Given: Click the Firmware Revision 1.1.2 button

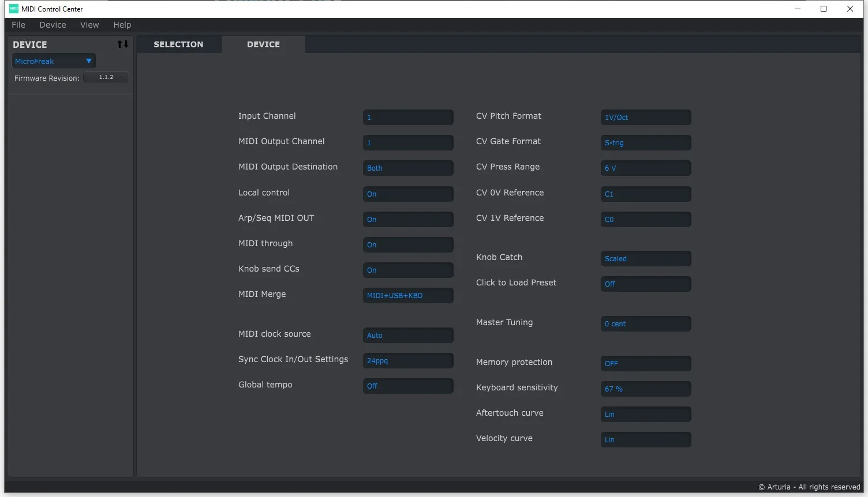Looking at the screenshot, I should [x=106, y=77].
